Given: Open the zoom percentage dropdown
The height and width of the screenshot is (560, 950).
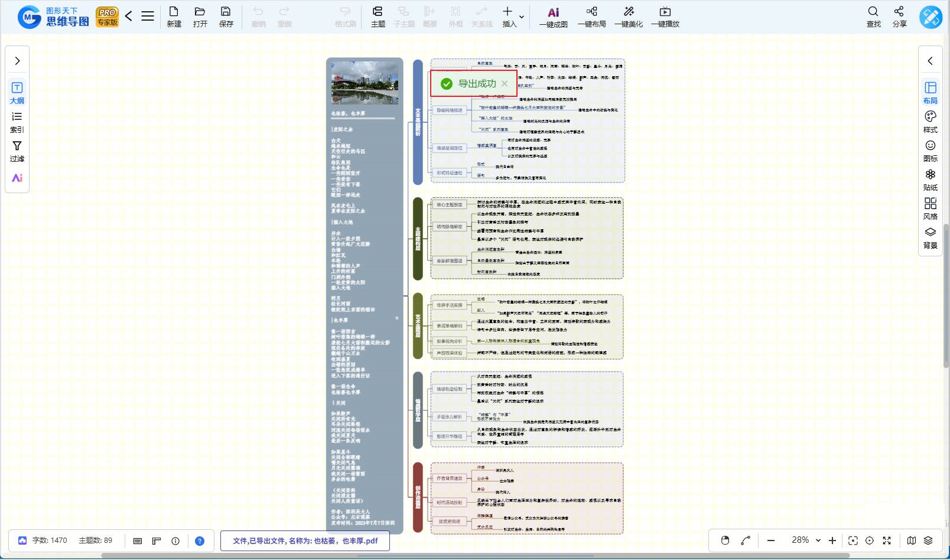Looking at the screenshot, I should [818, 541].
